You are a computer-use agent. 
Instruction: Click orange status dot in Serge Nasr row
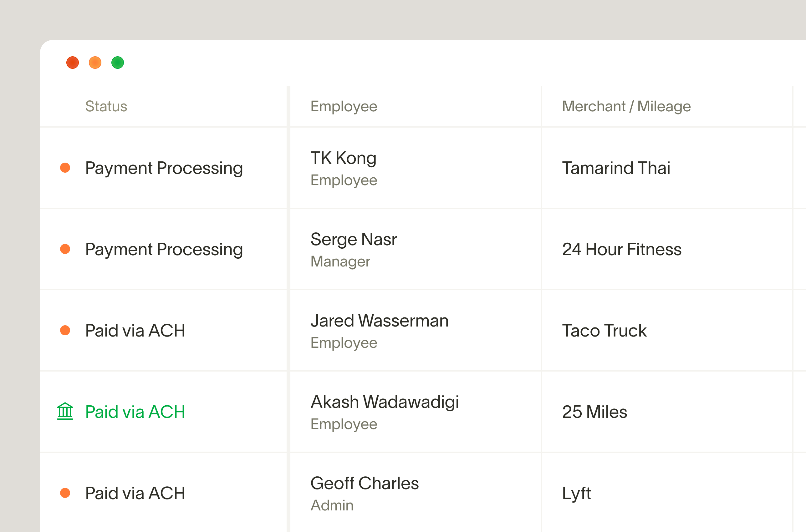pyautogui.click(x=65, y=249)
